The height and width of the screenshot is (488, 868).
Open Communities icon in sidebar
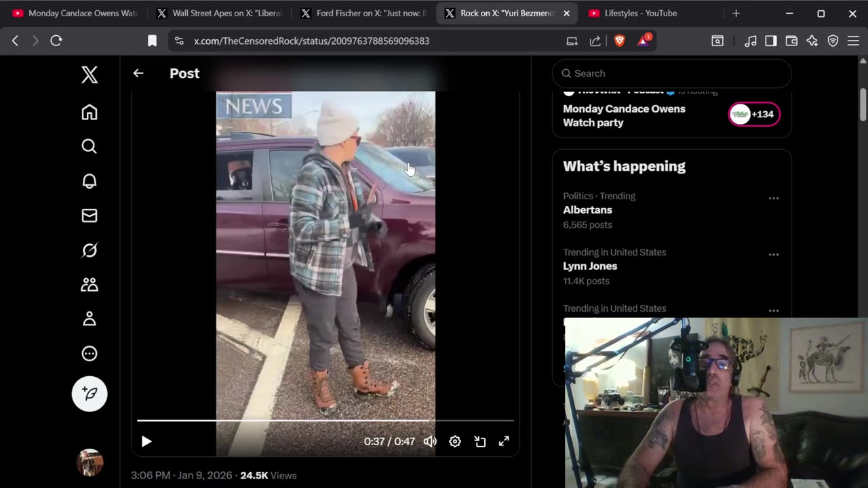(x=90, y=285)
